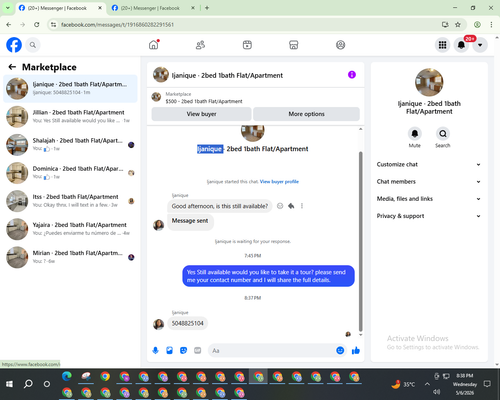
Task: Choose a GIF icon in composer
Action: pos(198,350)
